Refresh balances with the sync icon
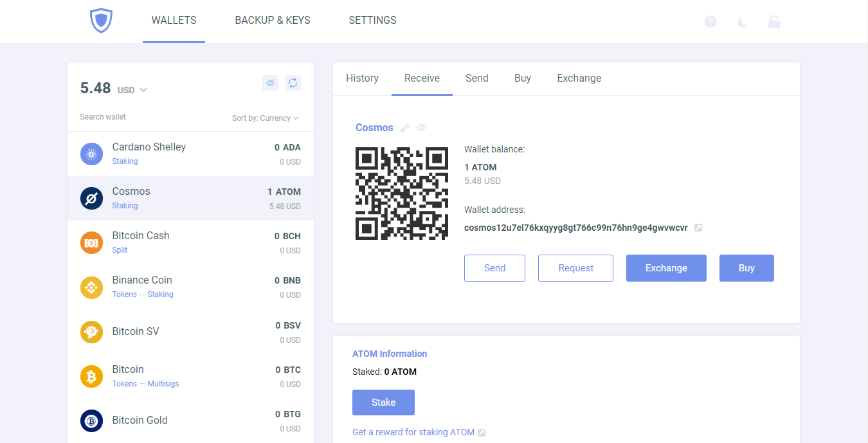The height and width of the screenshot is (443, 868). (293, 83)
